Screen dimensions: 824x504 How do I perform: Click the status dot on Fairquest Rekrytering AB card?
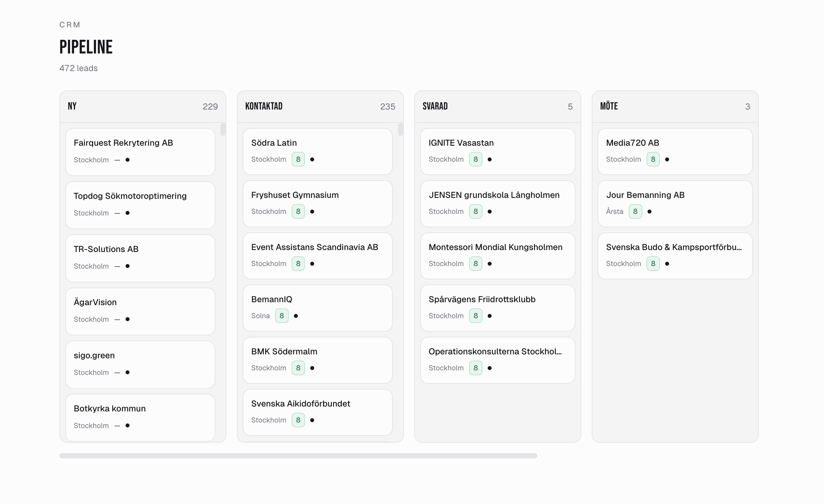[128, 160]
